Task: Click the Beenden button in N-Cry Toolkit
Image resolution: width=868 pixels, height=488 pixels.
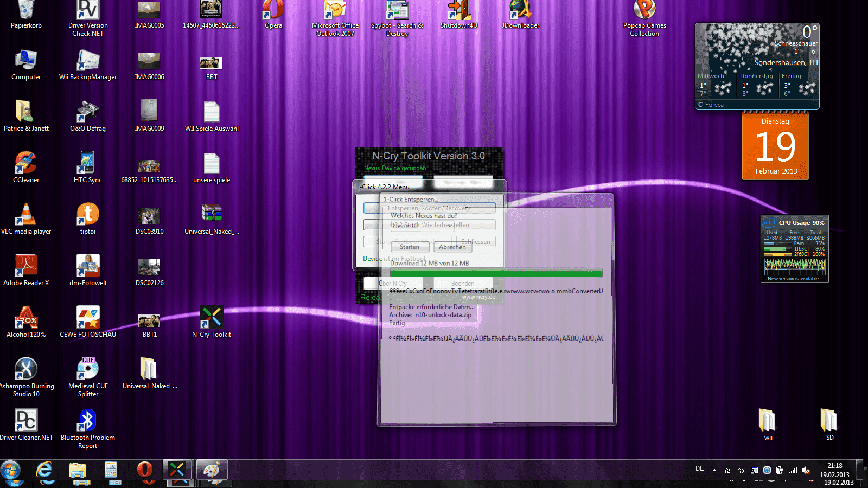Action: click(x=463, y=284)
